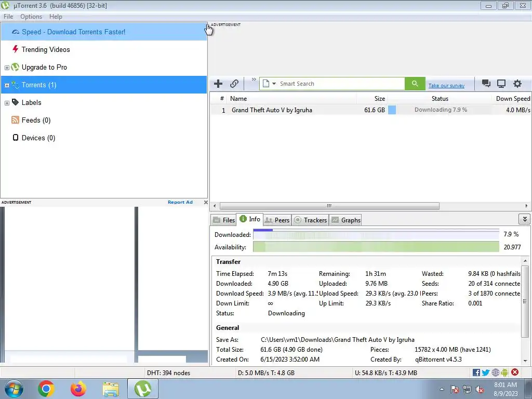Click the muted volume tray icon
Viewport: 532px width, 399px height.
[x=480, y=390]
